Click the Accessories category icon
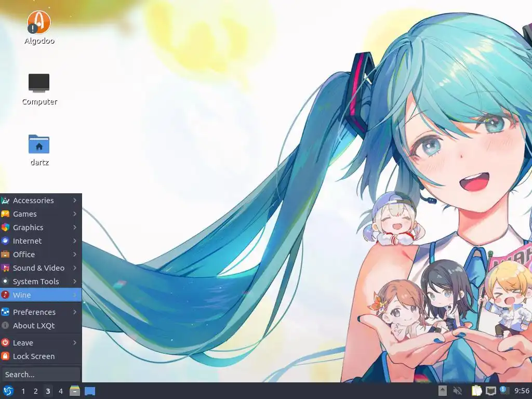Image resolution: width=532 pixels, height=399 pixels. pos(5,201)
